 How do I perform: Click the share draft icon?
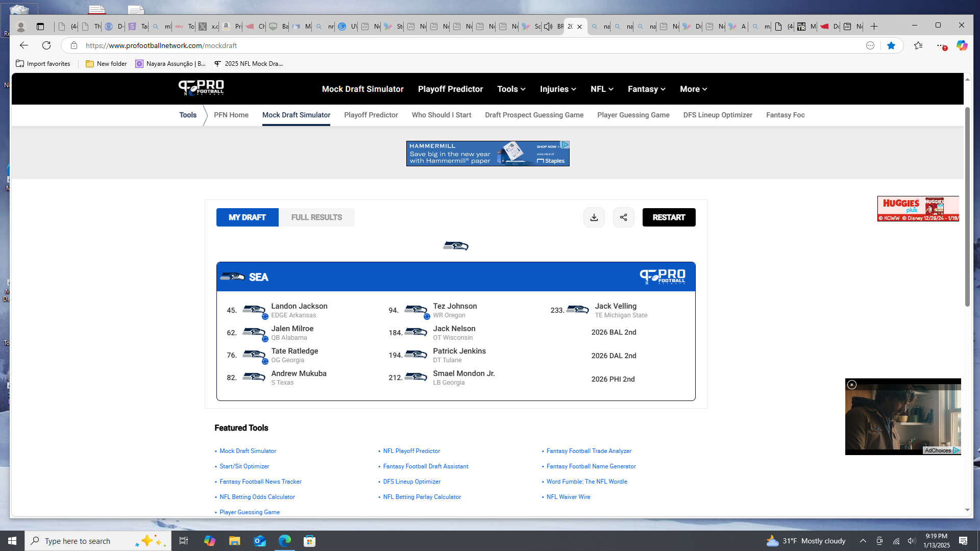click(x=623, y=217)
